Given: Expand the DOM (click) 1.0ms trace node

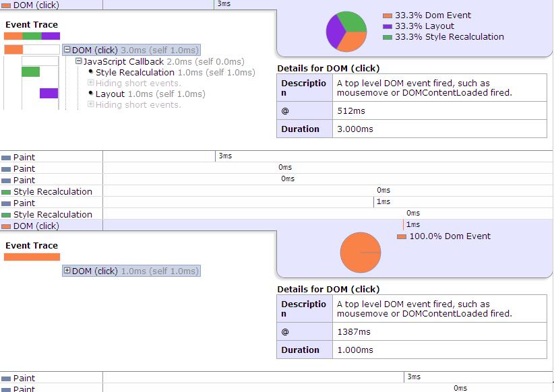Looking at the screenshot, I should tap(67, 271).
